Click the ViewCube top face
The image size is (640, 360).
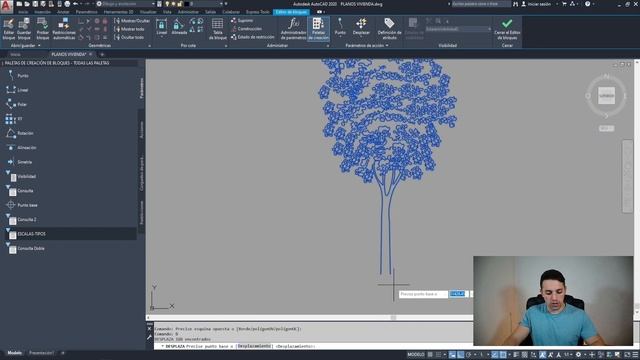(x=607, y=96)
